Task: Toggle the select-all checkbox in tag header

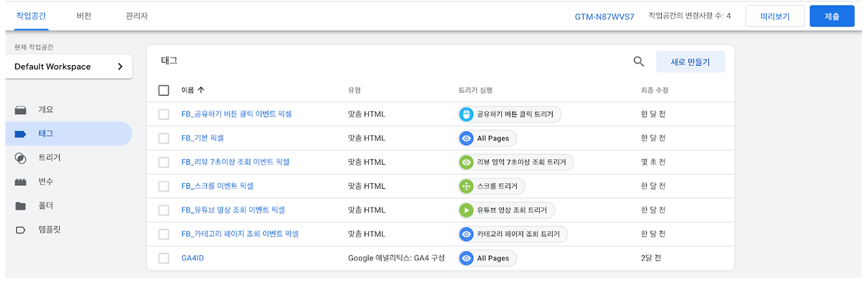Action: coord(163,90)
